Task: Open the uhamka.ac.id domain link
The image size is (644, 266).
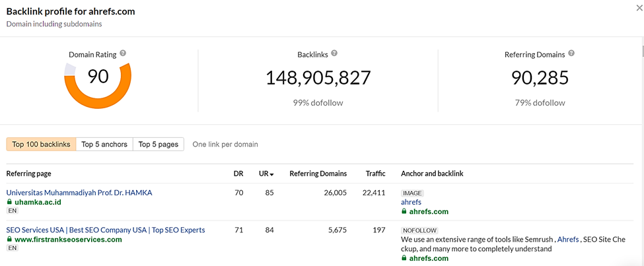Action: 39,203
